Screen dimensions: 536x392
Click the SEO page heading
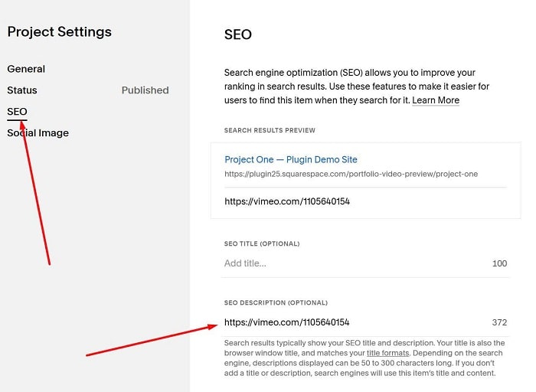(237, 34)
